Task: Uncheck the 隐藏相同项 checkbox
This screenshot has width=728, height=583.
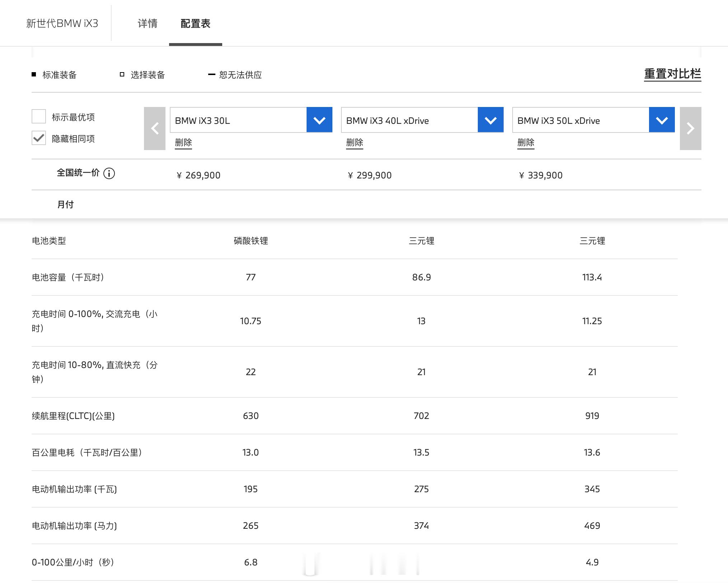Action: coord(39,138)
